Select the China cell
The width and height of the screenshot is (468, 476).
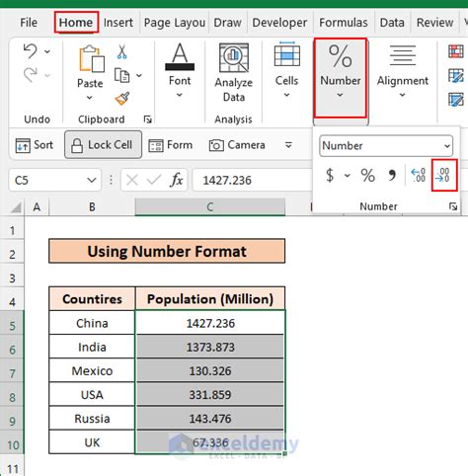point(92,323)
